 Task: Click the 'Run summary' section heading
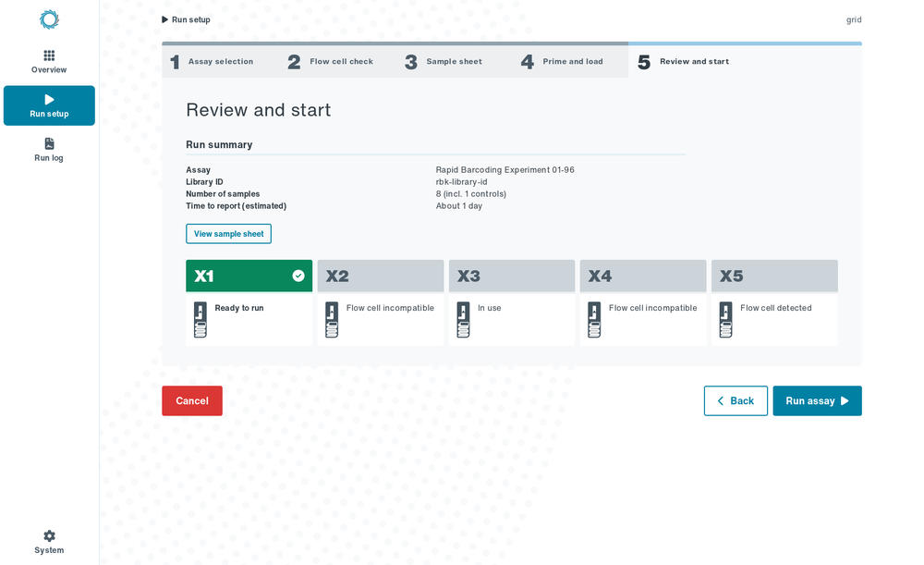tap(219, 144)
